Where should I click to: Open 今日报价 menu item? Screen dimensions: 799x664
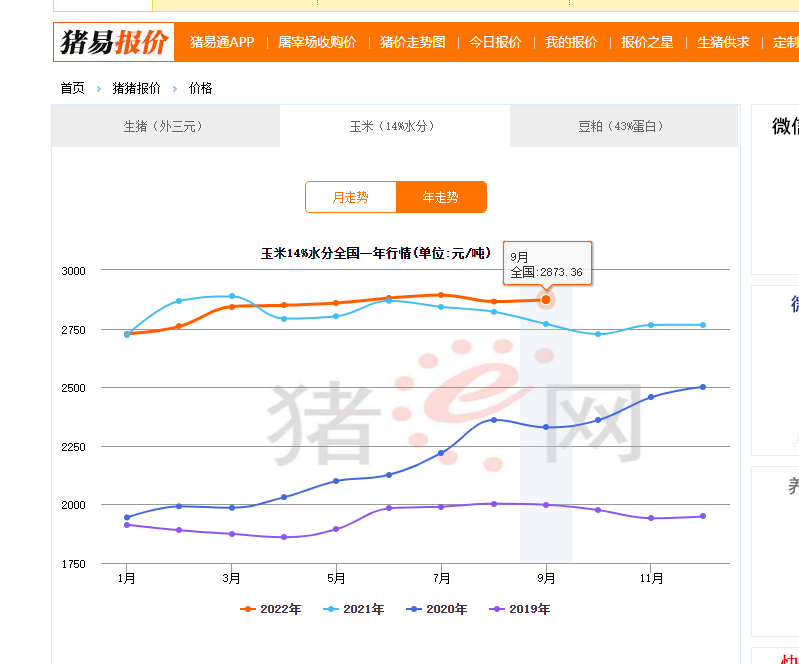[495, 42]
